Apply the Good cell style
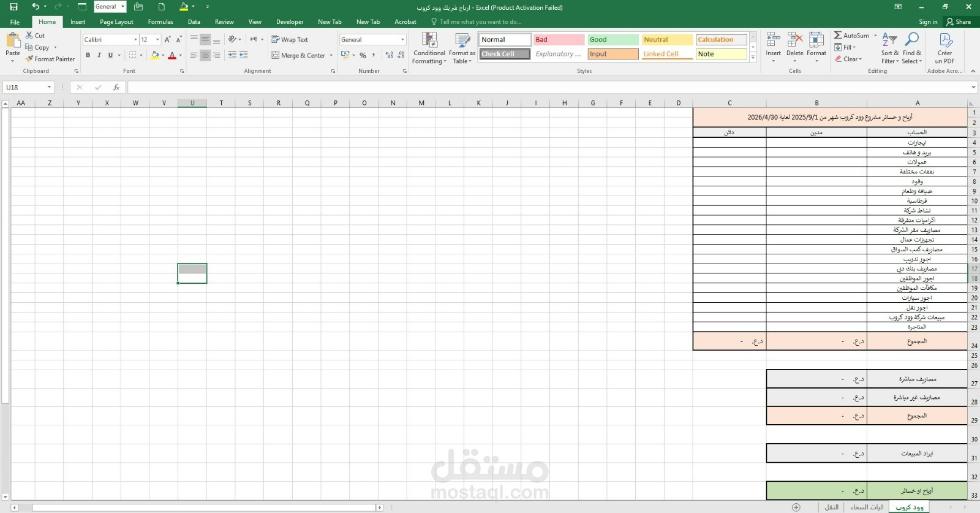The width and height of the screenshot is (980, 513). pyautogui.click(x=613, y=39)
